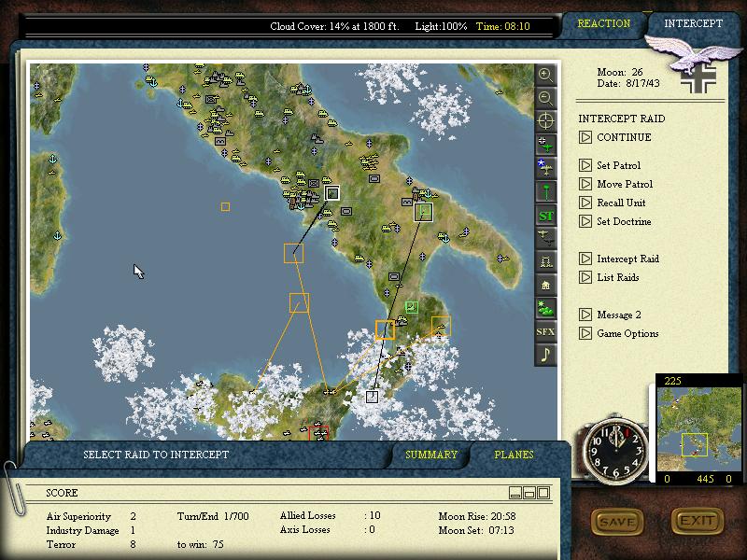Click the Cloud Cover 14% text
Viewport: 747px width, 560px height.
click(x=334, y=26)
